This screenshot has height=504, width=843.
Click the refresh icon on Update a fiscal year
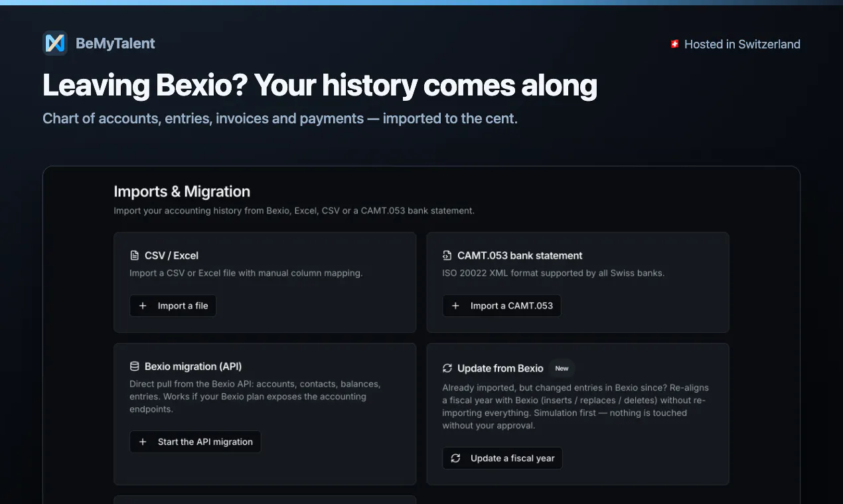click(455, 458)
